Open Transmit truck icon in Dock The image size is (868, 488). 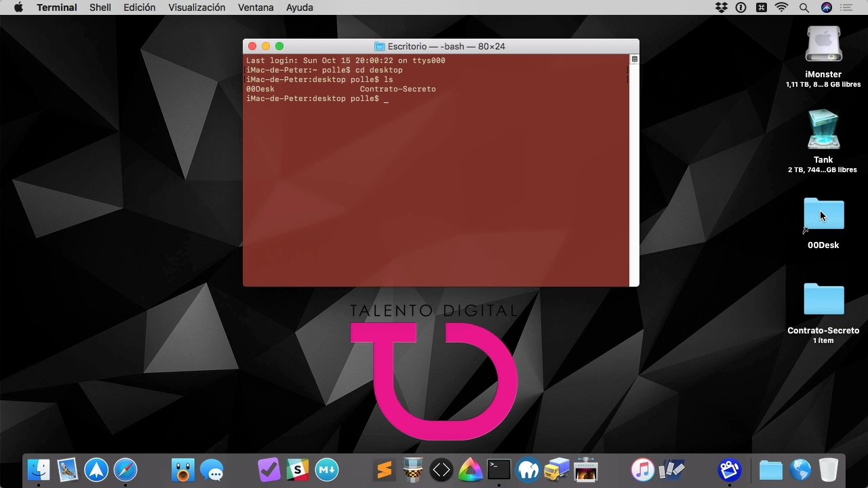click(557, 470)
